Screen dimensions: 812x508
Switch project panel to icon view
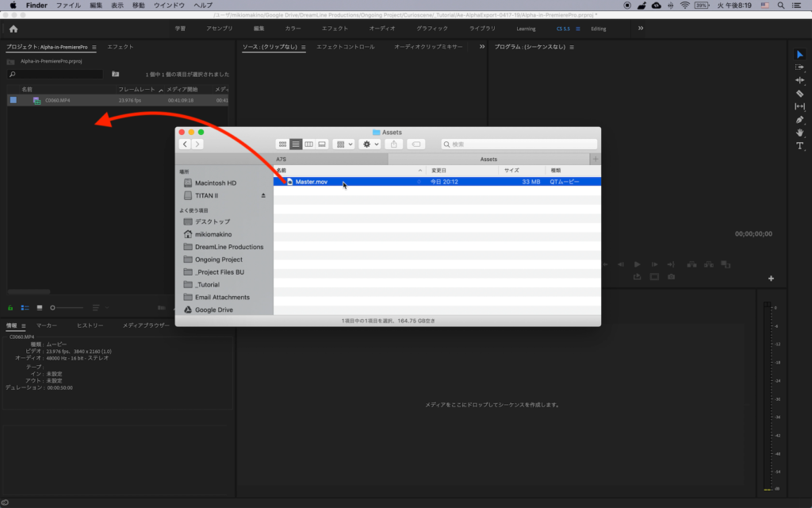click(x=40, y=308)
